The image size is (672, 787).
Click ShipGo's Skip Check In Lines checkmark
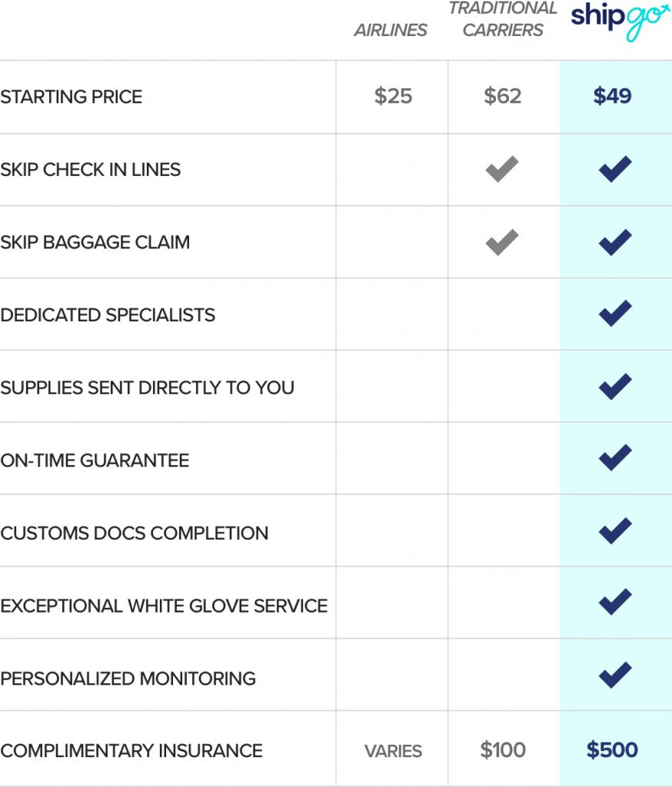(615, 169)
